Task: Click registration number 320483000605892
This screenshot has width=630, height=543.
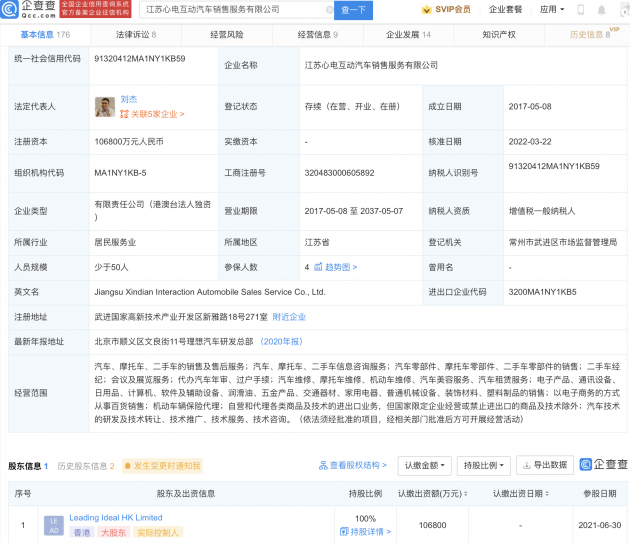Action: click(340, 173)
